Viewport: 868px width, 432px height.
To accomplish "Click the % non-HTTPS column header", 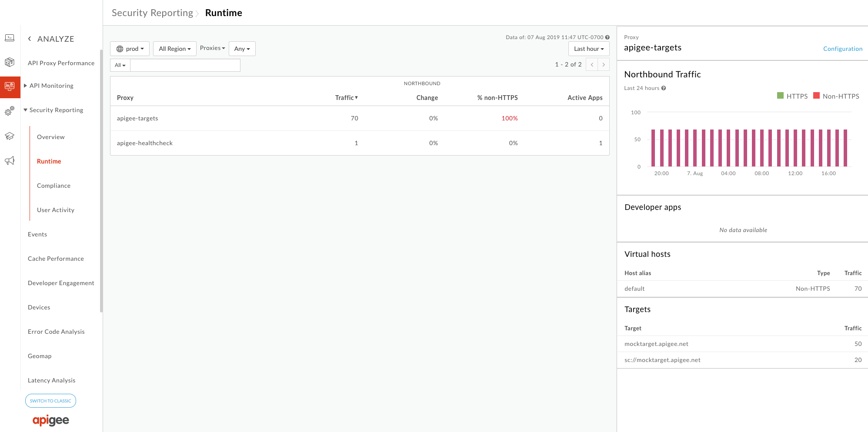I will pos(497,98).
